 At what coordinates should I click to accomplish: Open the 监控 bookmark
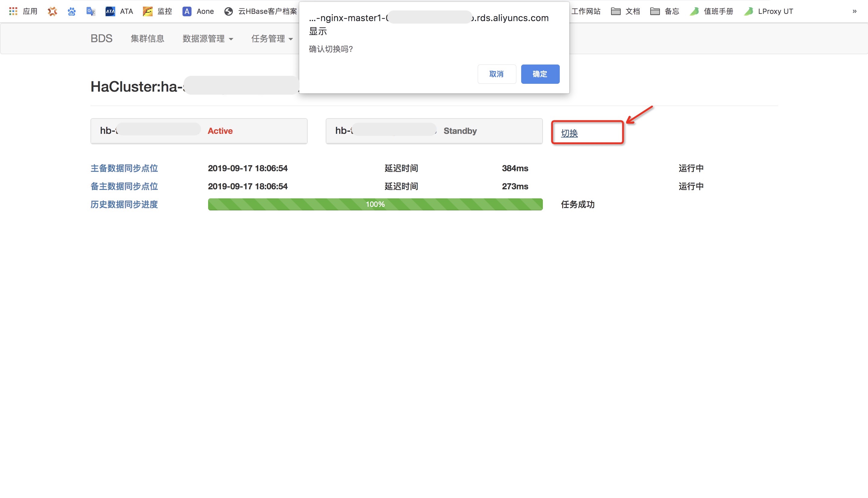point(157,11)
